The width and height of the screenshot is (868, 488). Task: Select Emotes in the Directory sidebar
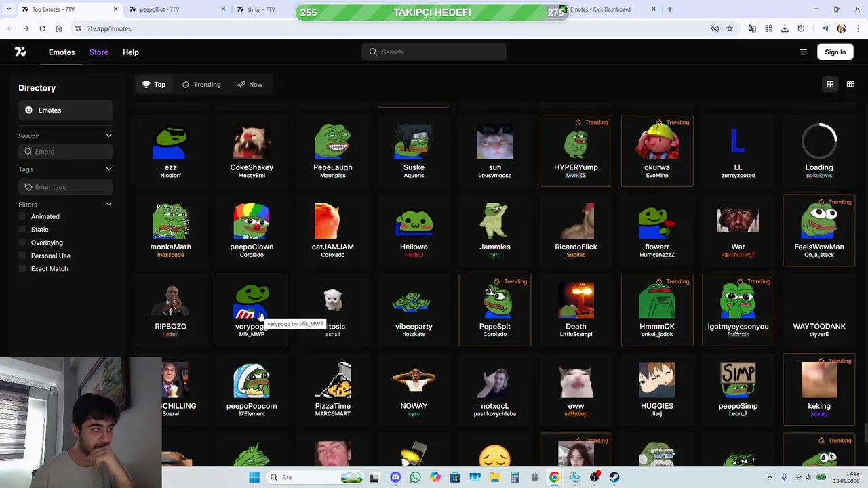coord(65,110)
